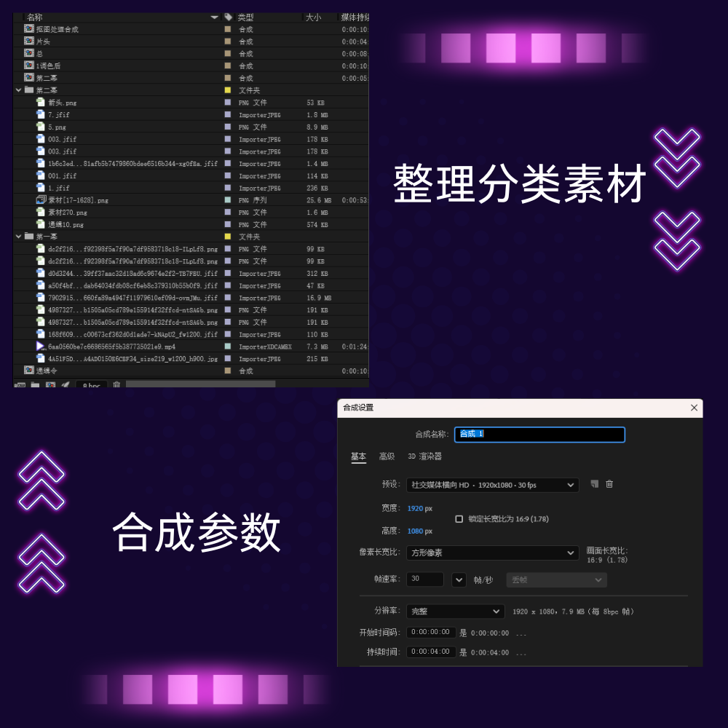Click the duplicate preset icon beside preset dropdown
The height and width of the screenshot is (728, 728).
coord(594,485)
